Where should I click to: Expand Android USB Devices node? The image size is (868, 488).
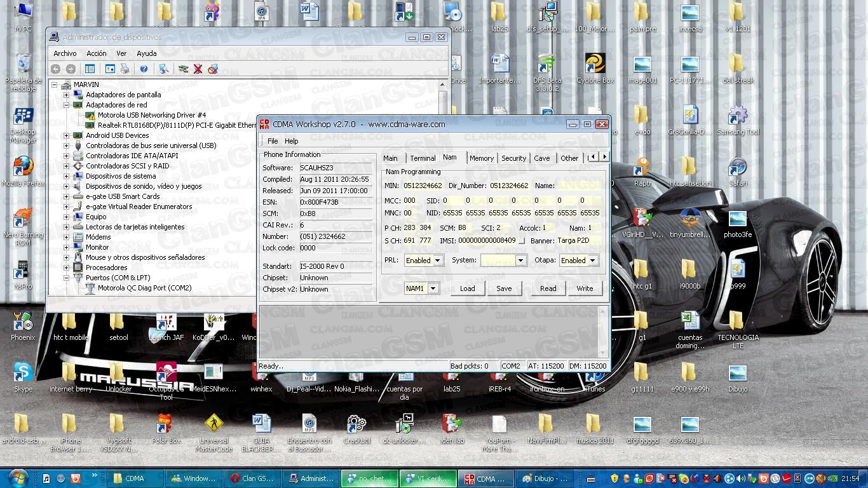coord(66,135)
